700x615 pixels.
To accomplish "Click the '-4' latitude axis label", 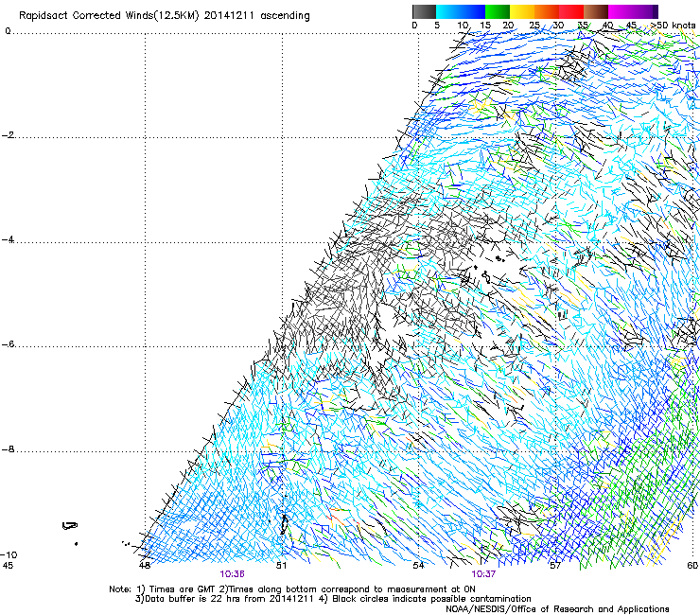I will [x=9, y=239].
